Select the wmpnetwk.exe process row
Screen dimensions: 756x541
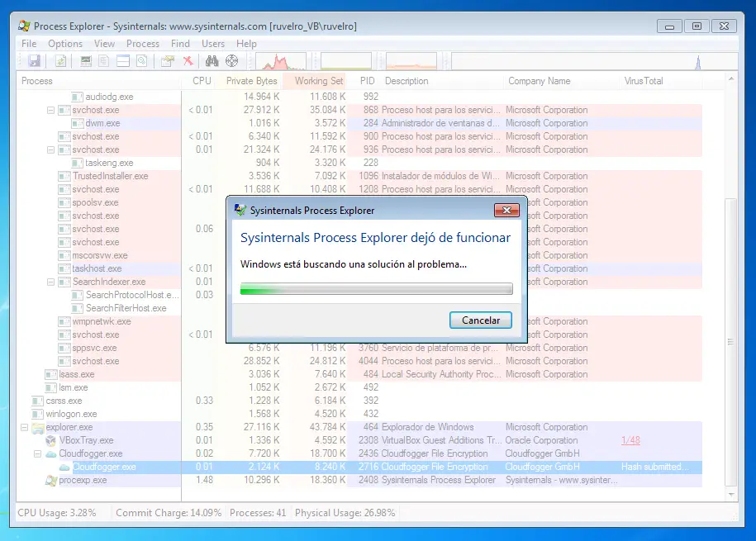point(359,321)
